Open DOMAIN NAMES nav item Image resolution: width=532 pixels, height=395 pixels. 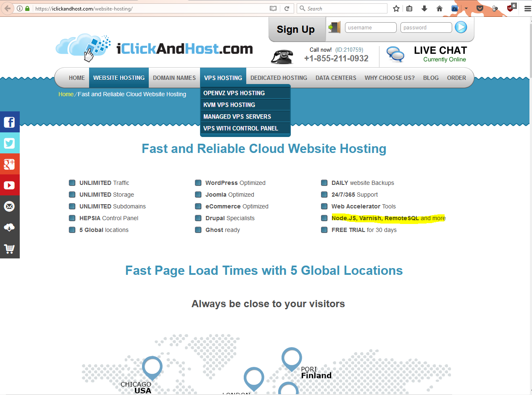[x=174, y=78]
